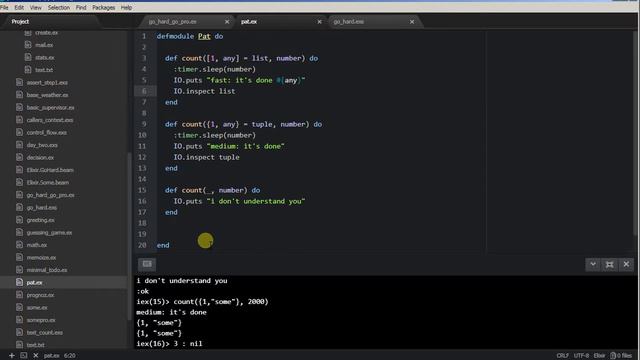
Task: Click file icon beside base_weather.ex
Action: coord(19,95)
